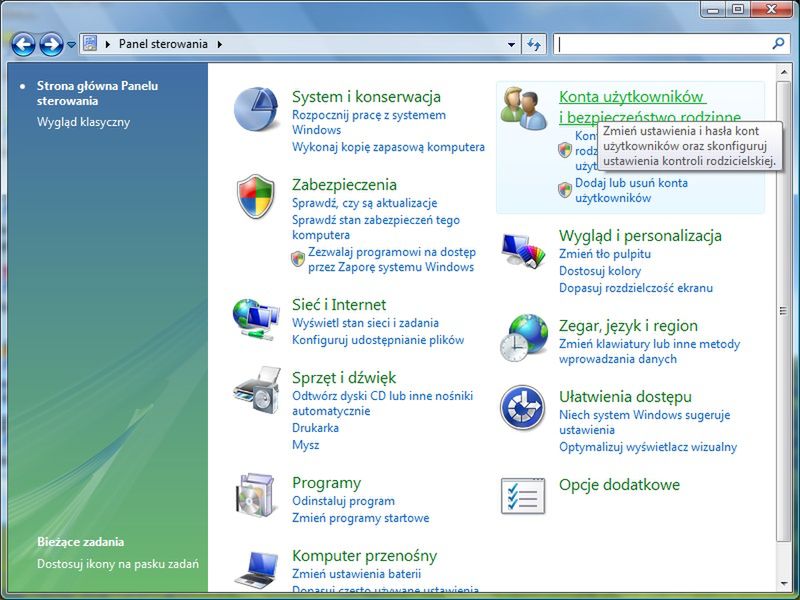The width and height of the screenshot is (800, 600).
Task: Click the Sieć i Internet globe icon
Action: pos(256,319)
